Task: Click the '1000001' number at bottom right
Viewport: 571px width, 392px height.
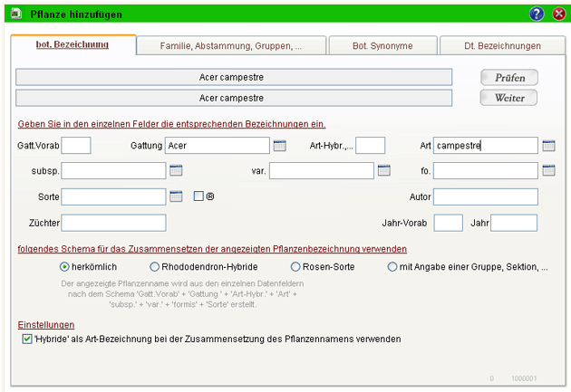Action: (x=524, y=378)
